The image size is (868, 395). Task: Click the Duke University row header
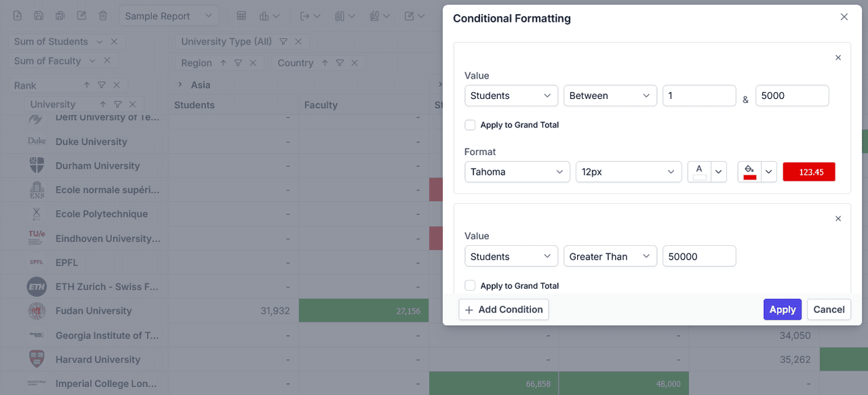pos(91,142)
